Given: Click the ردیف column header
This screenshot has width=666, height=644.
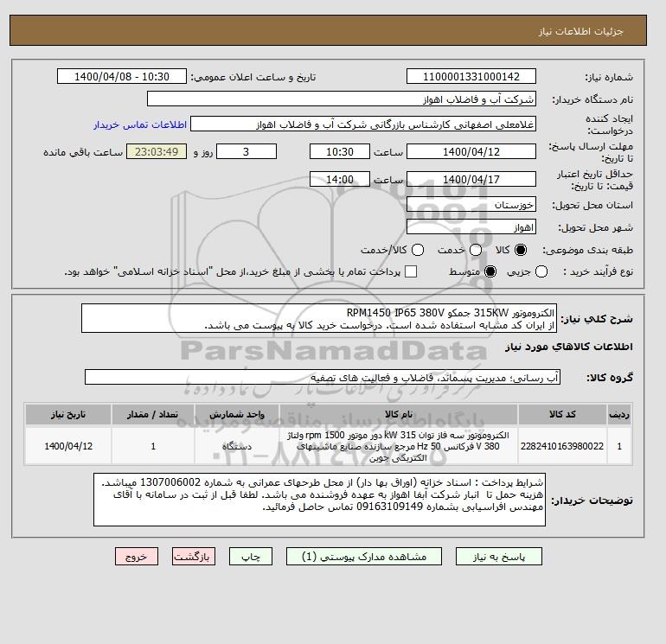Looking at the screenshot, I should tap(619, 414).
